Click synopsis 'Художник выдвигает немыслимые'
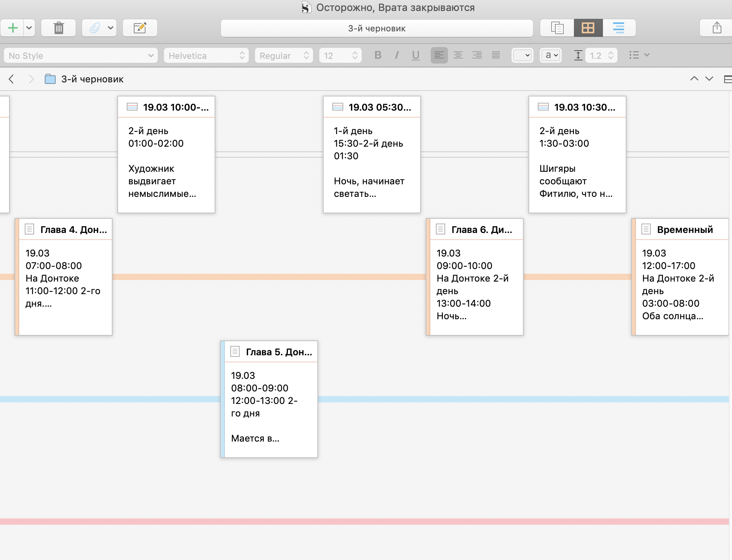 (x=162, y=181)
